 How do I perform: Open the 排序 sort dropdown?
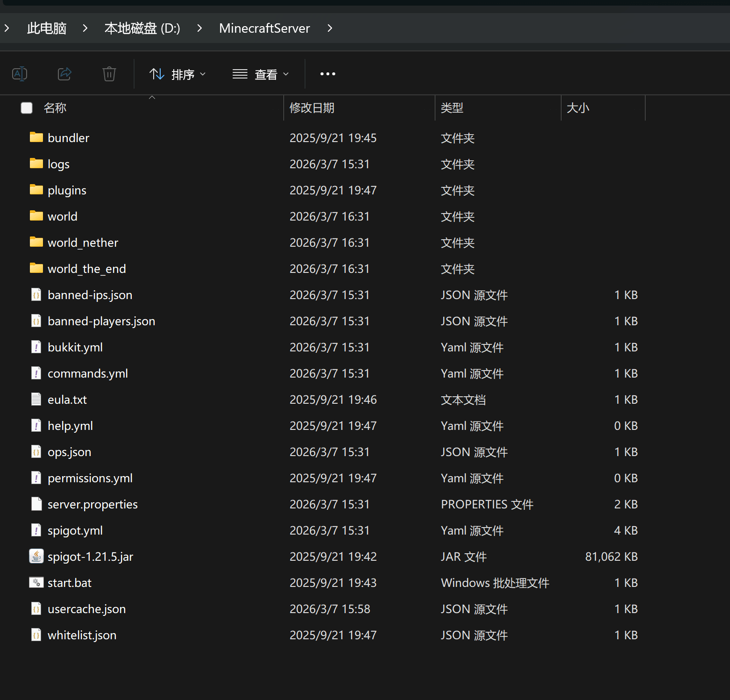click(177, 74)
